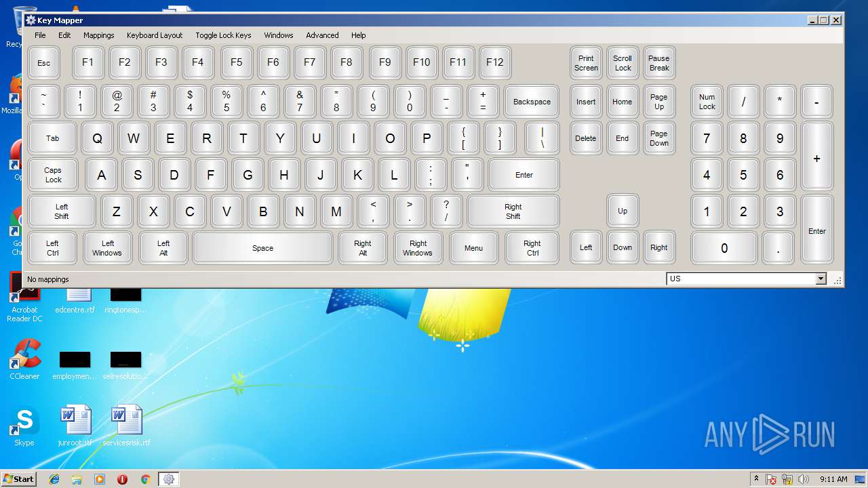Select the Left Ctrl key
The width and height of the screenshot is (868, 488).
(52, 248)
